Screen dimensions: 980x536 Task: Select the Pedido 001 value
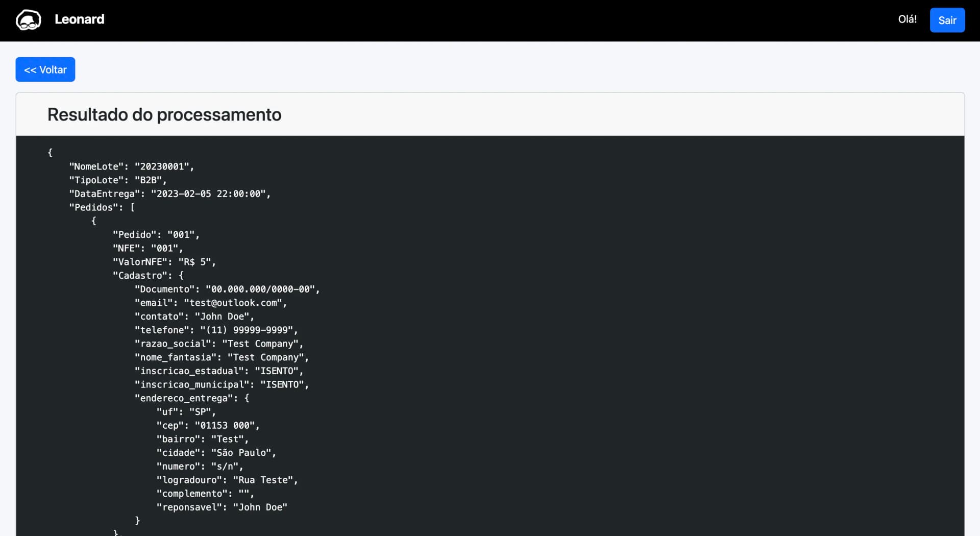click(183, 235)
